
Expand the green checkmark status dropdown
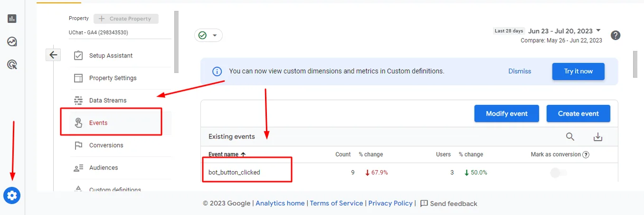[208, 35]
